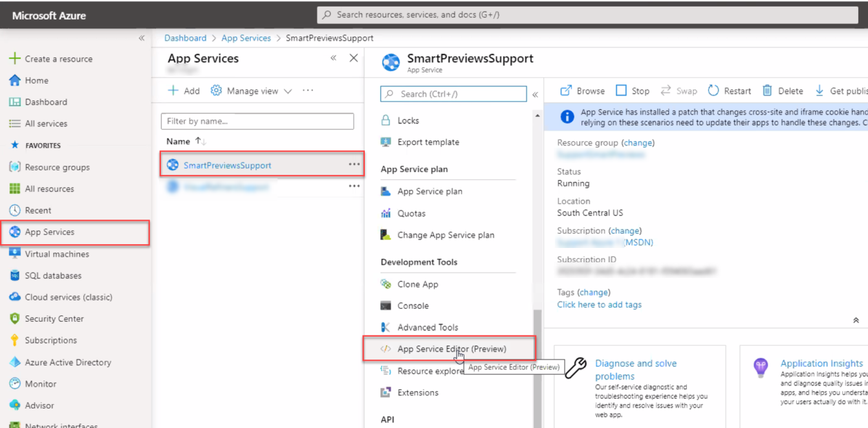Open the Virtual machines icon
Screen dimensions: 868x428
[14, 254]
